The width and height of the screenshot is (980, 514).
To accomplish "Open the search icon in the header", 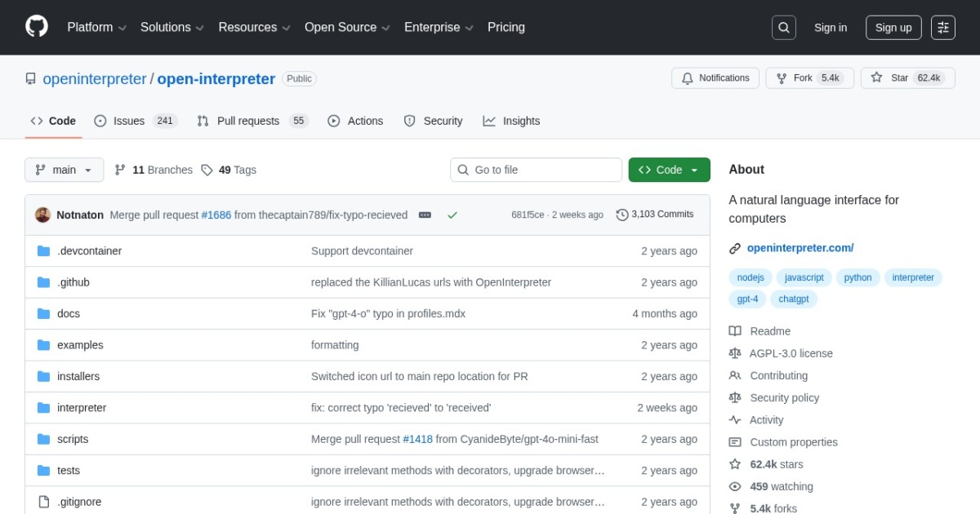I will [x=783, y=27].
